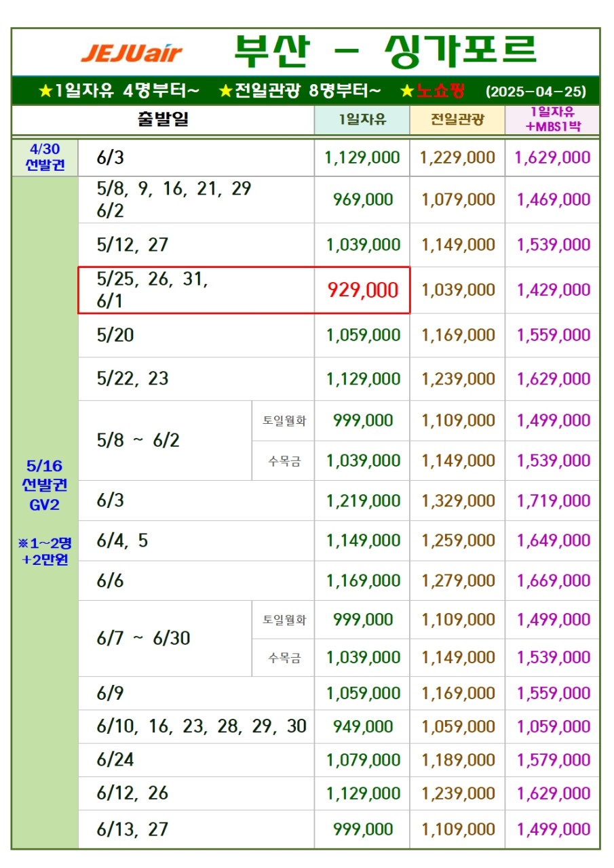
Task: Click the 1일자유 +MBS1박 column header
Action: 553,120
